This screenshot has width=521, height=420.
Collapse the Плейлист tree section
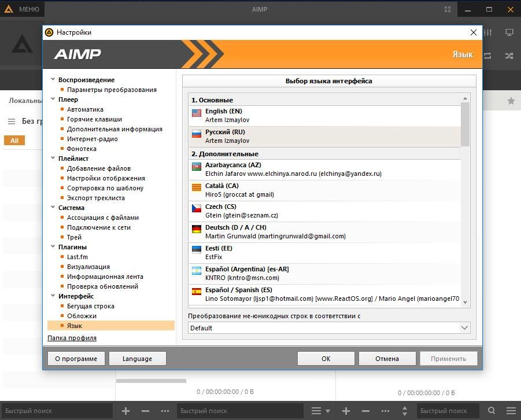click(x=53, y=159)
